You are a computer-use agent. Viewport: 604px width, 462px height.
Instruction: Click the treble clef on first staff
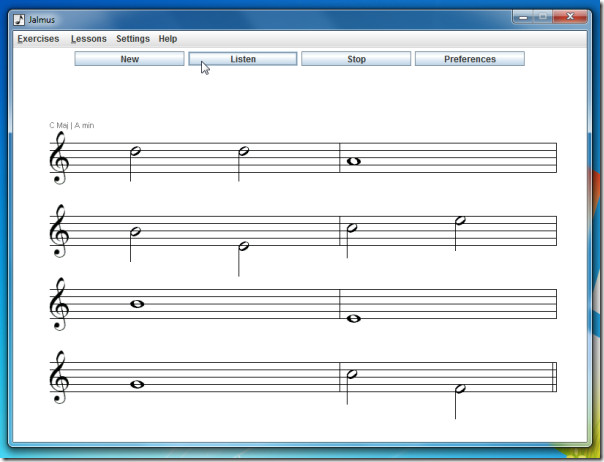(x=59, y=158)
